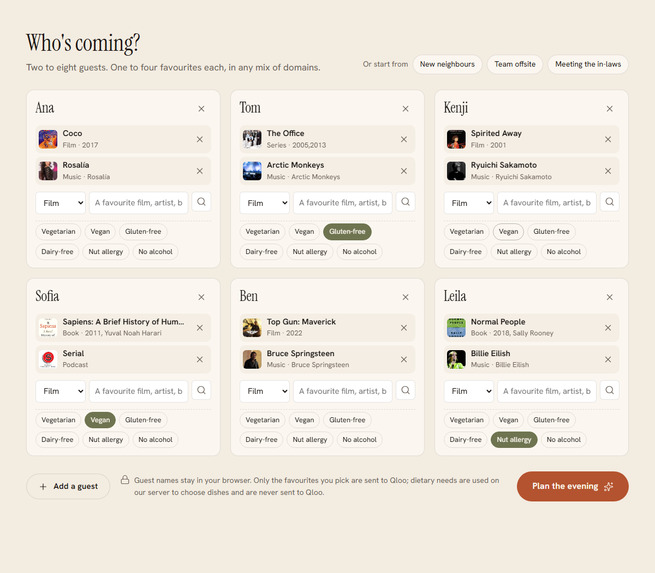Toggle Dairy-free for Sofia
This screenshot has width=655, height=573.
coord(57,439)
